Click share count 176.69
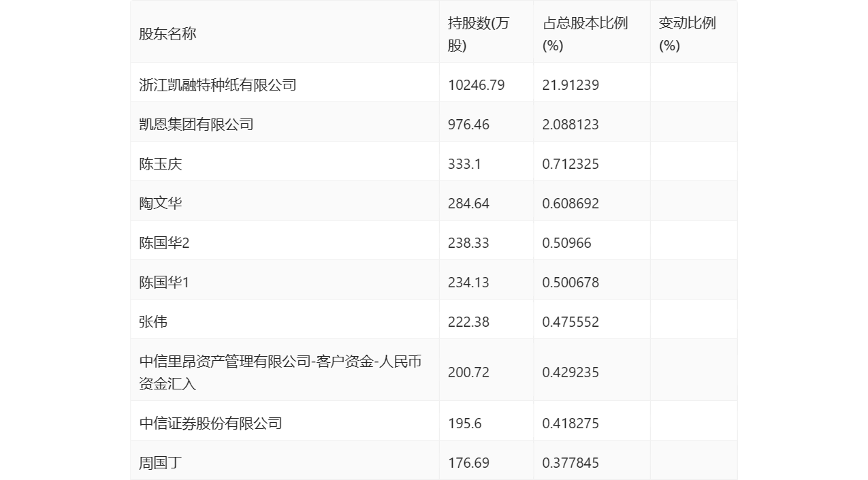 pos(468,463)
